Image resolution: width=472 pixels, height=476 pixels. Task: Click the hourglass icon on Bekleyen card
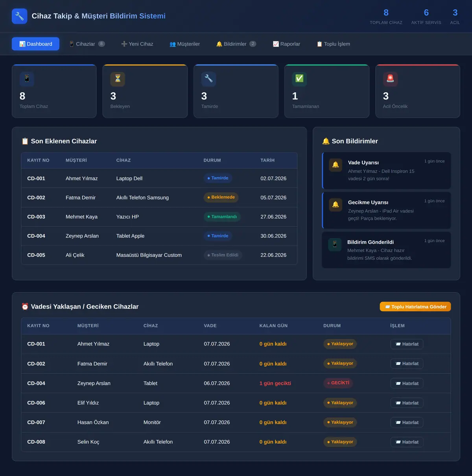118,79
